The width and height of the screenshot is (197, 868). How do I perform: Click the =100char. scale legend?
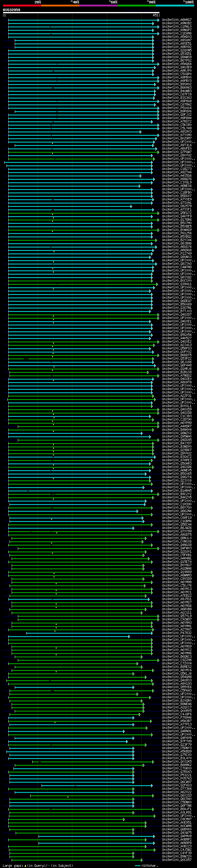[146, 865]
